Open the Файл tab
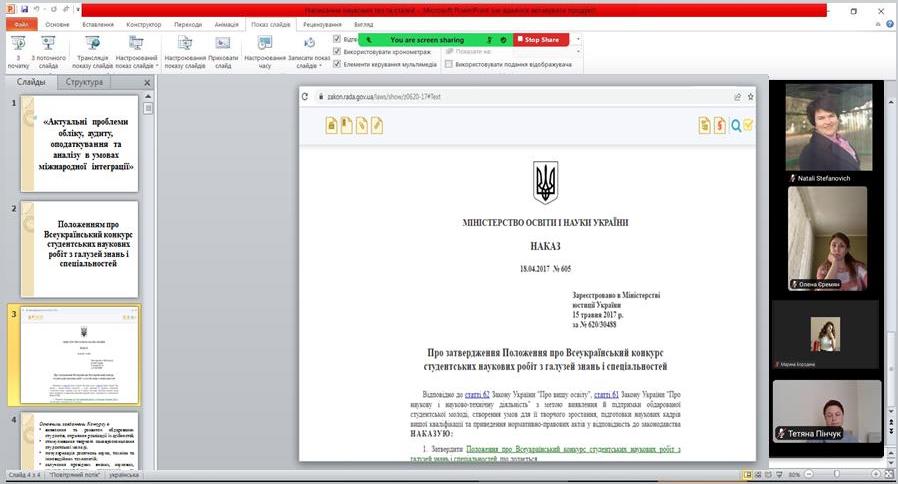Viewport: 898px width, 484px height. tap(22, 25)
